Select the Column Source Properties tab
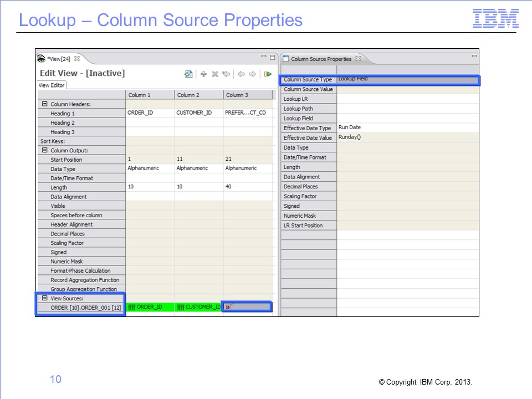Viewport: 532px width, 399px height. pyautogui.click(x=321, y=59)
